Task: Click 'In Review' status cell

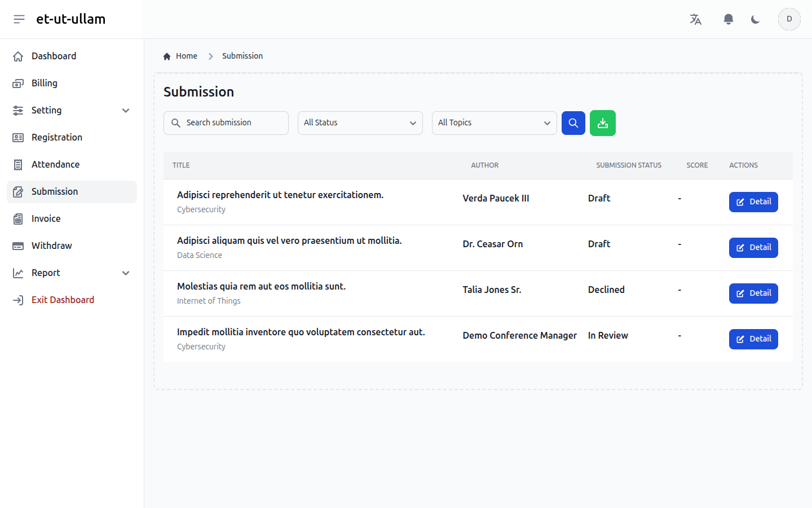Action: click(x=608, y=336)
